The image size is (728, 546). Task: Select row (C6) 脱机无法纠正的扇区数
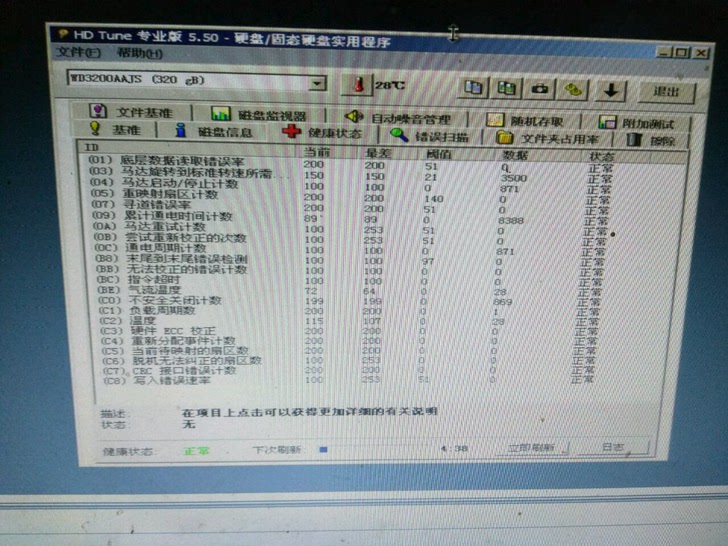[383, 361]
